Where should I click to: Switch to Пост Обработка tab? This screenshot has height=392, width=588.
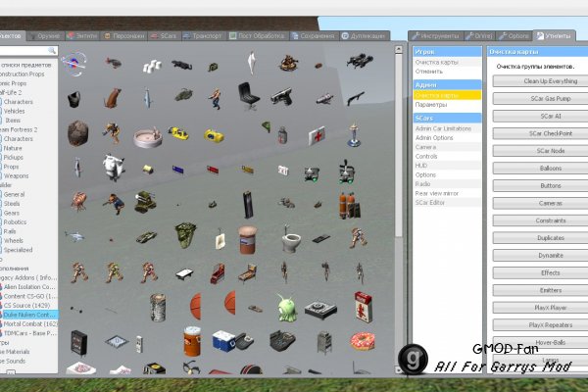click(x=258, y=36)
